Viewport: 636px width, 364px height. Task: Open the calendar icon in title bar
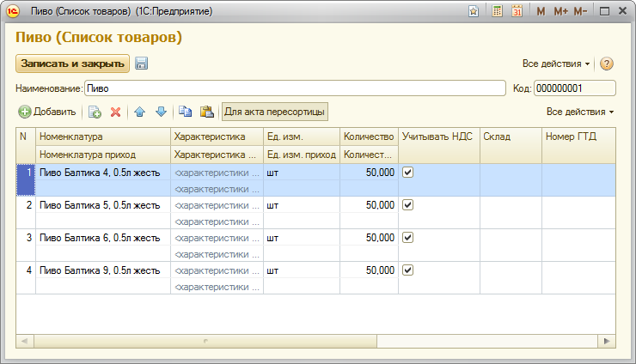[517, 11]
